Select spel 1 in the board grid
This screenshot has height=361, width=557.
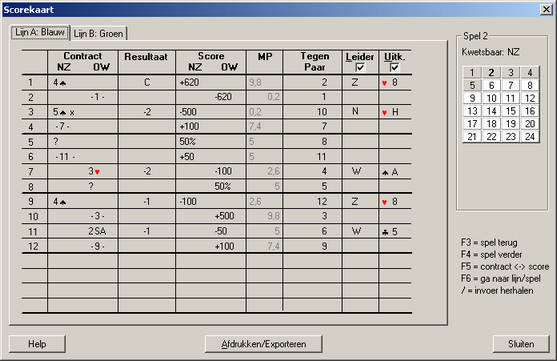472,72
